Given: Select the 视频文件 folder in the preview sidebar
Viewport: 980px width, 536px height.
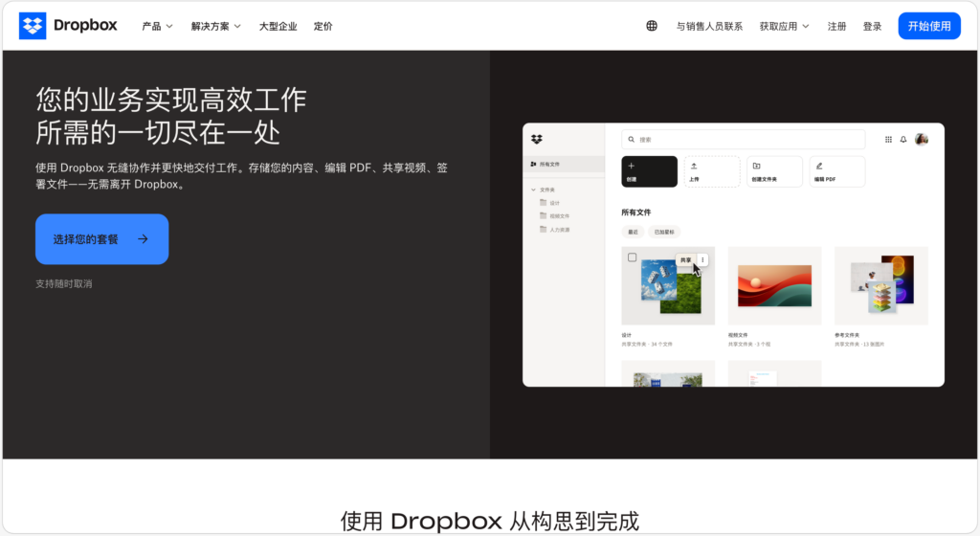Looking at the screenshot, I should coord(554,216).
